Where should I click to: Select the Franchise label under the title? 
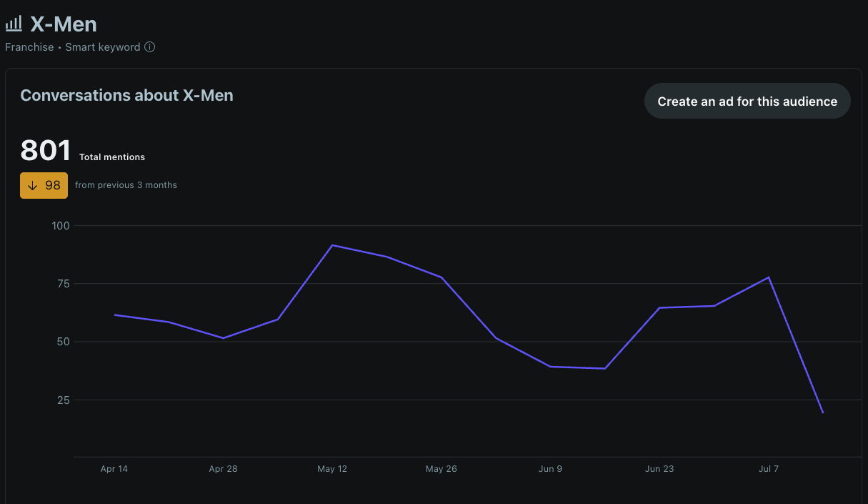29,47
